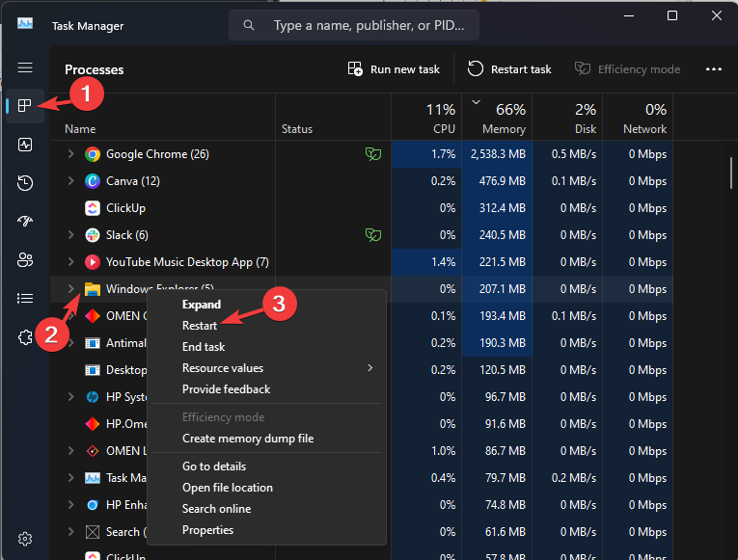The image size is (738, 560).
Task: Choose Open file location
Action: coord(266,488)
